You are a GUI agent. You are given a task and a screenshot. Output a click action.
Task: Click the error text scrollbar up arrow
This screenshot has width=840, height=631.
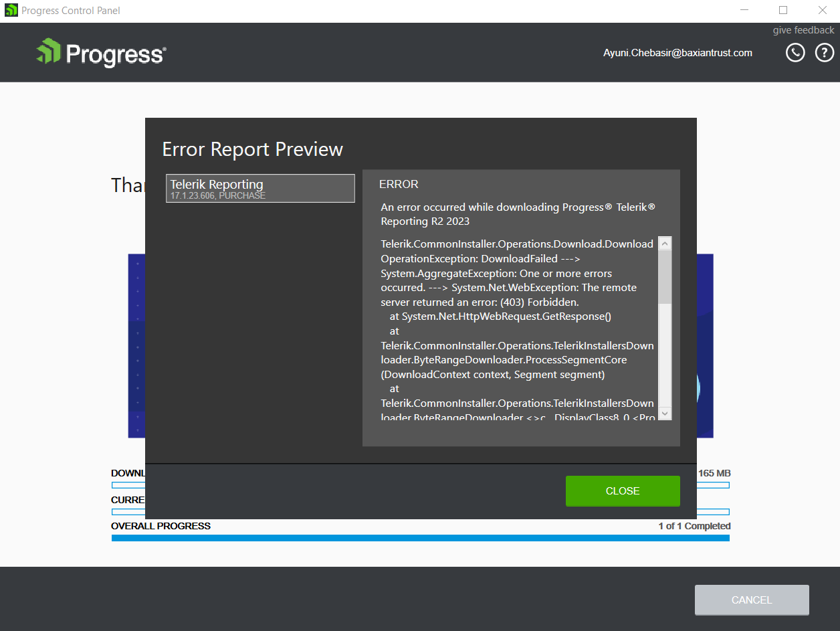[x=665, y=243]
